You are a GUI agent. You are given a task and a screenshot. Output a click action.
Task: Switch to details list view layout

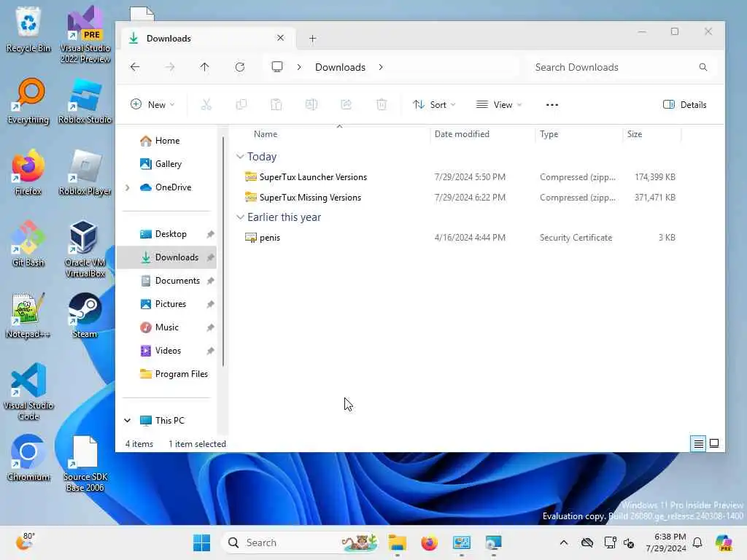(x=698, y=444)
